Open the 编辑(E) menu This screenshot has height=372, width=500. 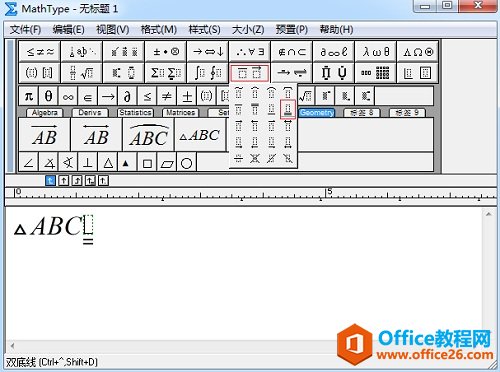point(68,30)
